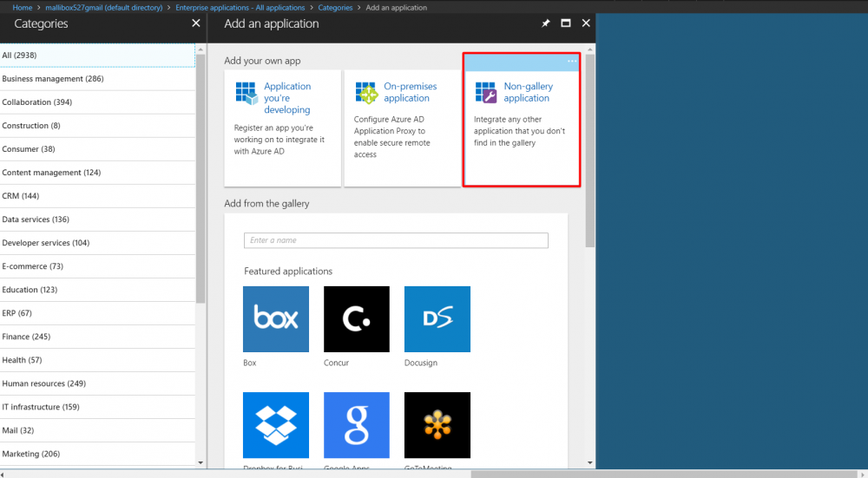868x478 pixels.
Task: Select Consumer (38) category
Action: pos(97,149)
